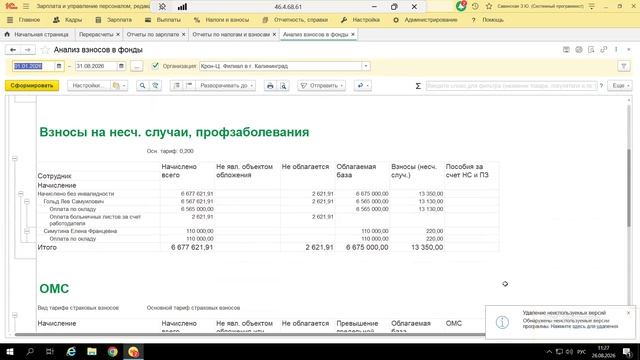Click the expand all groups icon
Screen dimensions: 640x360
click(x=176, y=86)
